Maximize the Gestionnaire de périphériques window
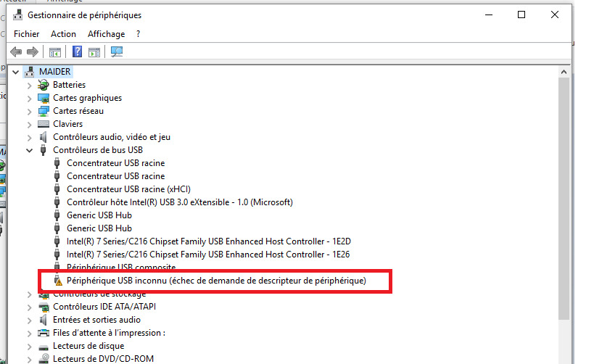The width and height of the screenshot is (594, 364). point(521,15)
